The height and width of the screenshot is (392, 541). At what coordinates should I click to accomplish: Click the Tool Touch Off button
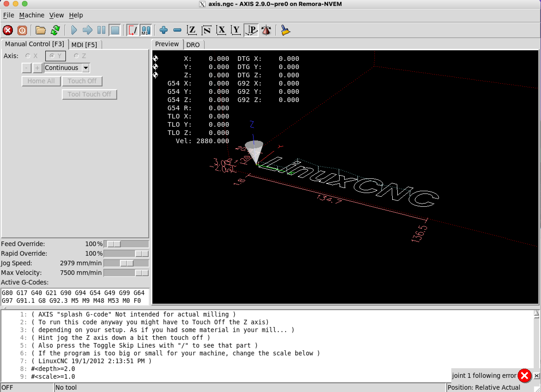coord(89,94)
